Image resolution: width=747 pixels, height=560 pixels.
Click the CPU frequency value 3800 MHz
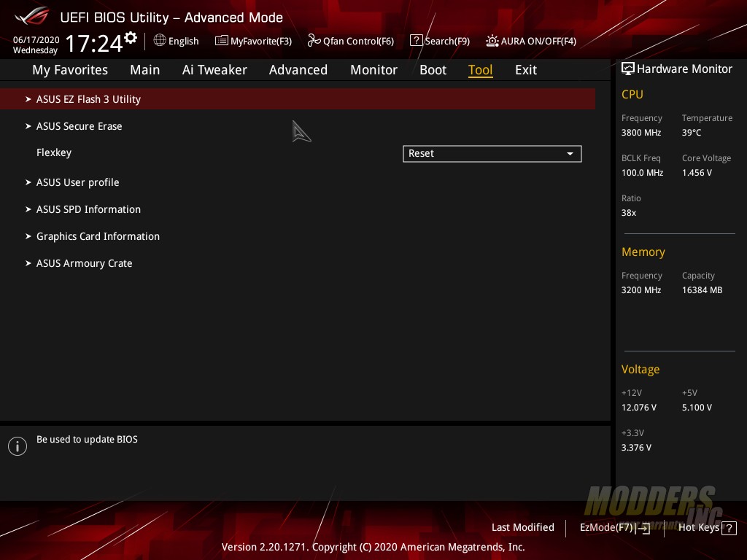(641, 133)
